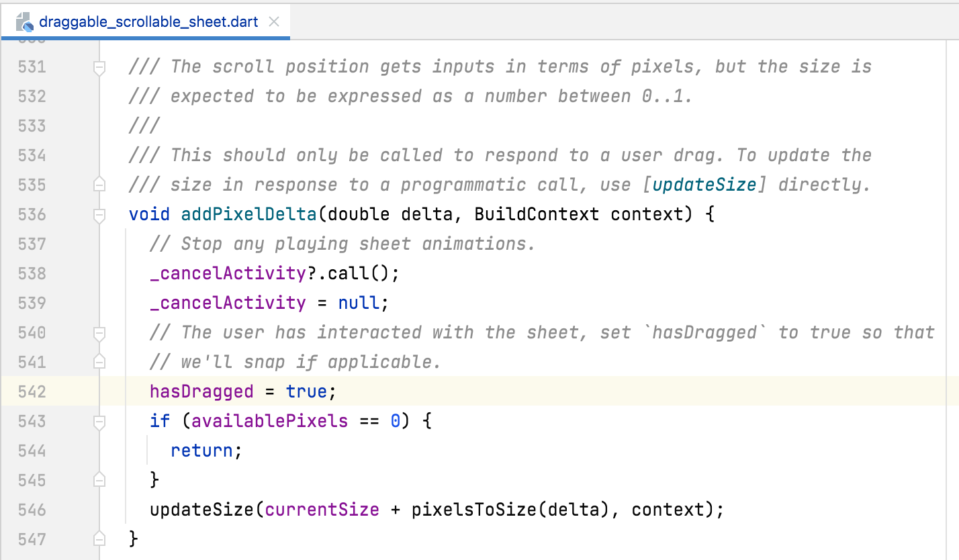This screenshot has width=959, height=560.
Task: Click the fold end marker at line 547
Action: click(x=99, y=539)
